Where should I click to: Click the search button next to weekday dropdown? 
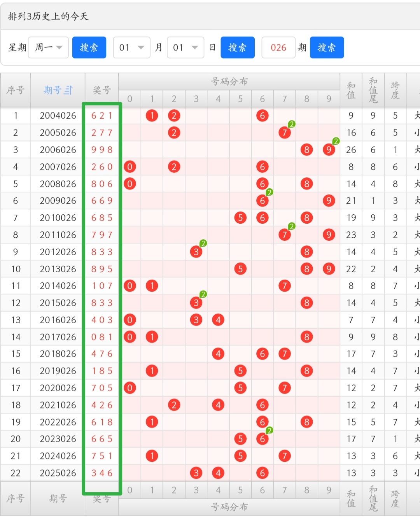89,47
